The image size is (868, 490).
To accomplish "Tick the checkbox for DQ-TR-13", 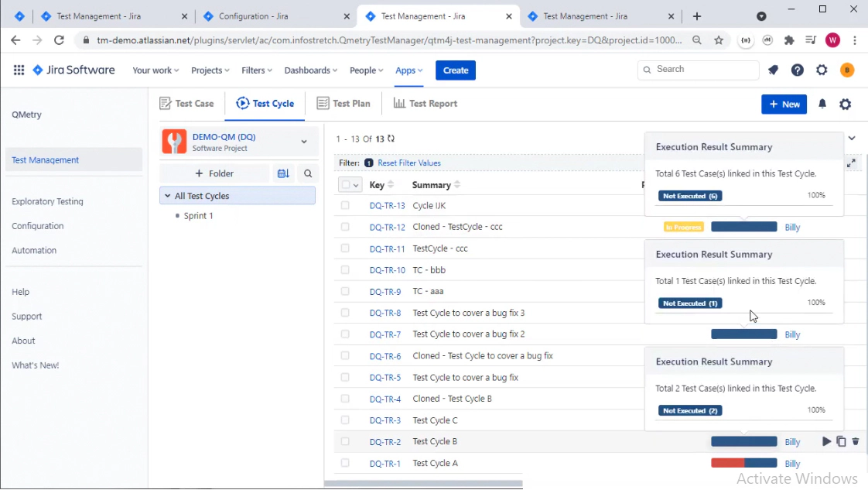I will [345, 206].
